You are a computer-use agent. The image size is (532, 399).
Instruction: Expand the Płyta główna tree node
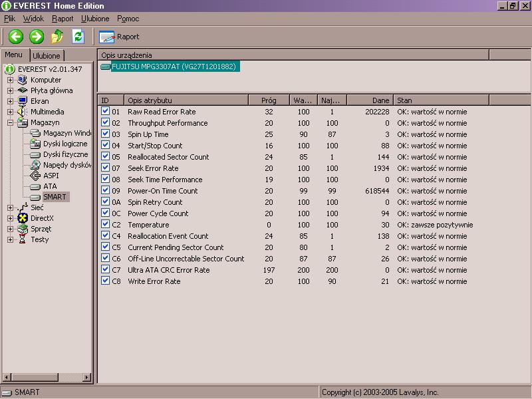(10, 91)
